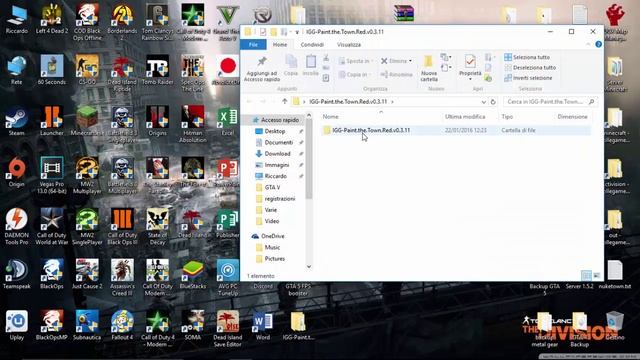Switch to the Home ribbon tab
640x360 pixels.
pos(280,44)
